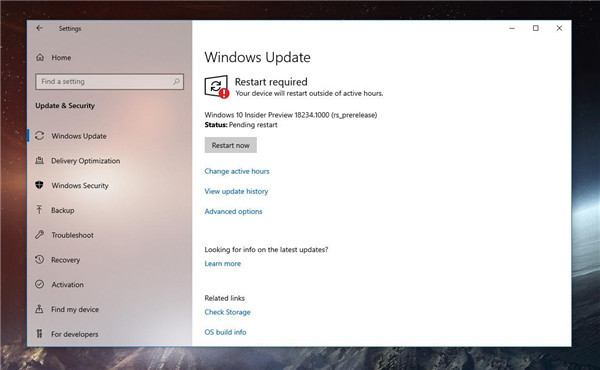The image size is (600, 370).
Task: Click the Find my device person icon
Action: pos(39,309)
